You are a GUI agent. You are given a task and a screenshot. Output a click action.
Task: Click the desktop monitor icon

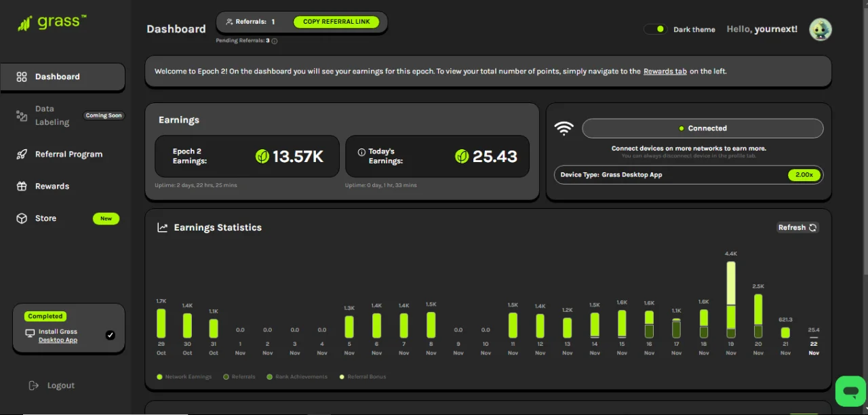pos(30,334)
